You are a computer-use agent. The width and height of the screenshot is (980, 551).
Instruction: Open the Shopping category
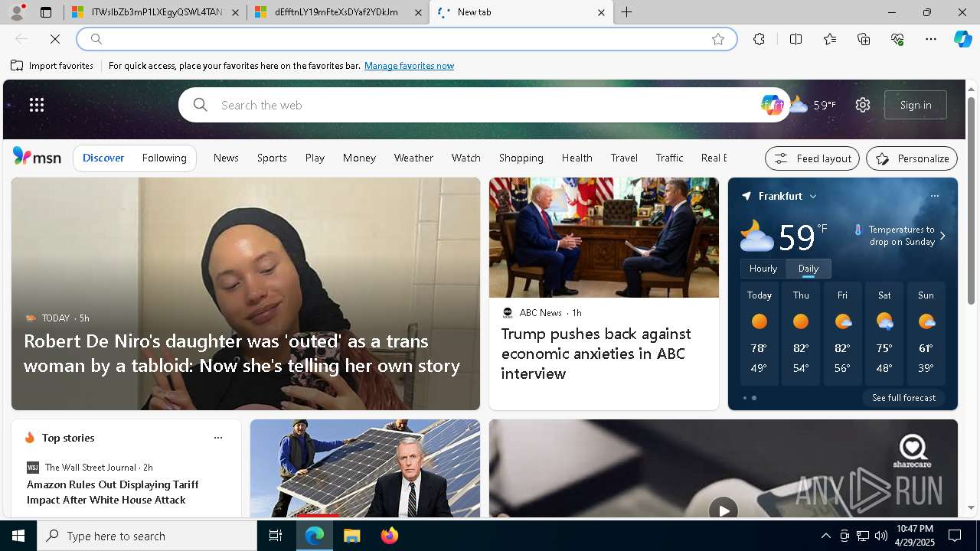(x=521, y=158)
